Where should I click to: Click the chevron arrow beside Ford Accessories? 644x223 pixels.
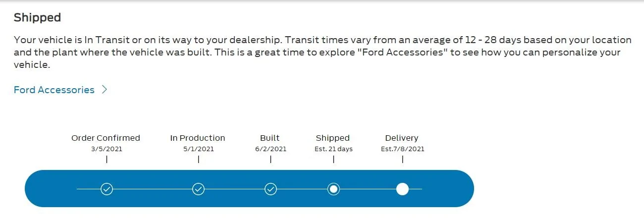(105, 90)
